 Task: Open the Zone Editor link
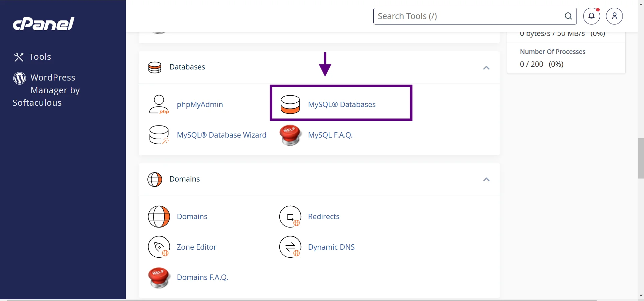pyautogui.click(x=197, y=247)
